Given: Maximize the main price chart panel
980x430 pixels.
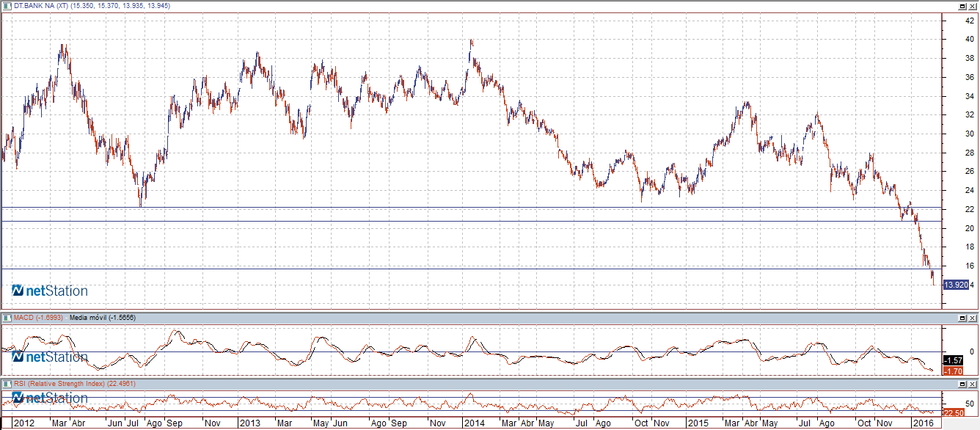Looking at the screenshot, I should click(962, 6).
